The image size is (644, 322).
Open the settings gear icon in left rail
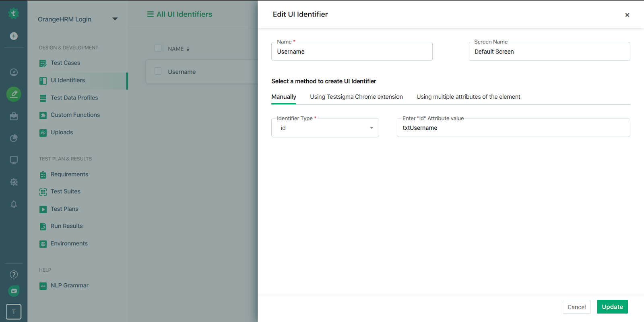pos(14,182)
